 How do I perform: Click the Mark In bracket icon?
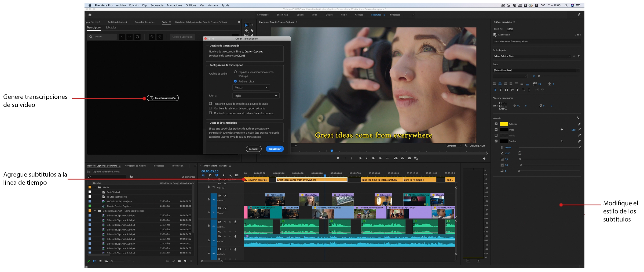click(x=345, y=158)
